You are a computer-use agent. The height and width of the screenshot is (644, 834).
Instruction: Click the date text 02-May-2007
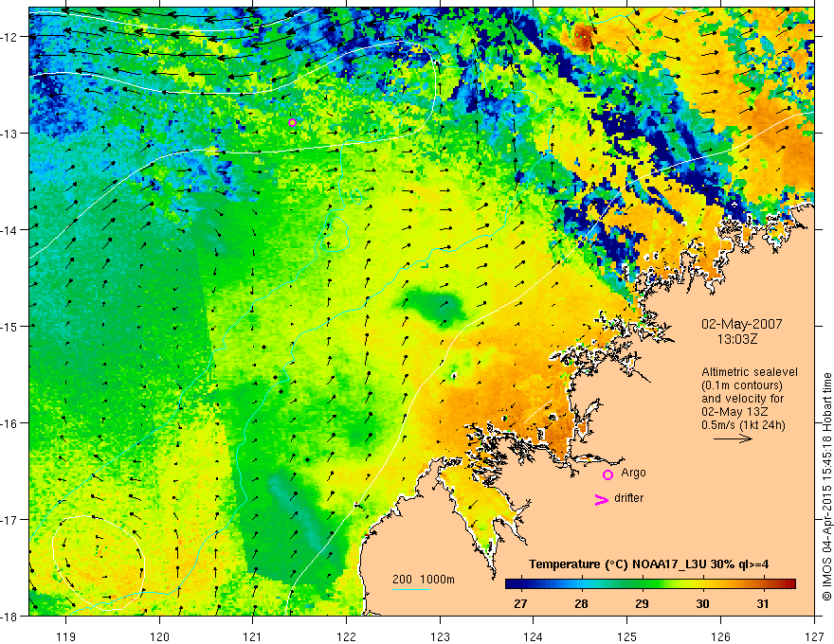[x=741, y=324]
